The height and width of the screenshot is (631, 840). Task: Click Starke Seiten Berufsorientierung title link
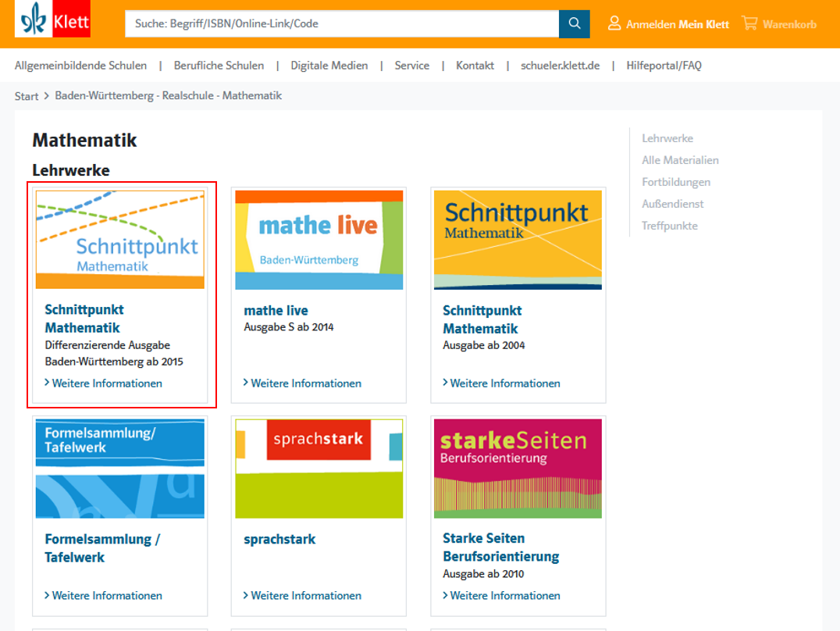(501, 547)
